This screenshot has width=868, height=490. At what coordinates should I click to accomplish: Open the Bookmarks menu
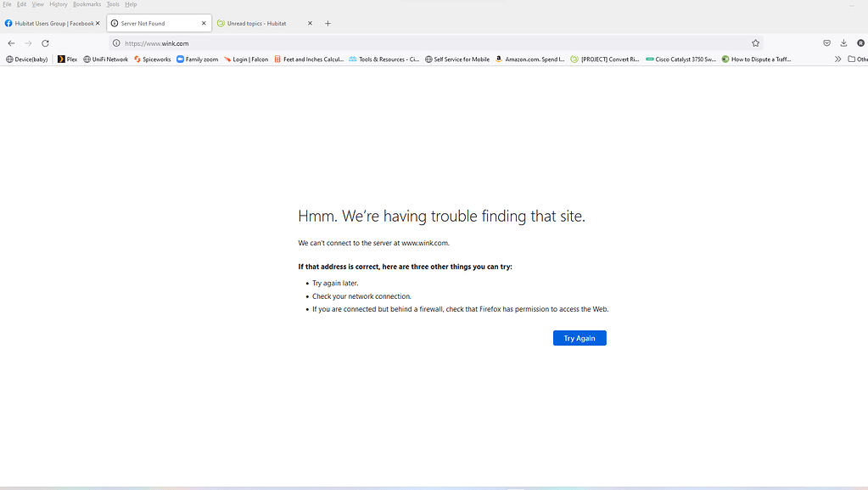tap(87, 4)
